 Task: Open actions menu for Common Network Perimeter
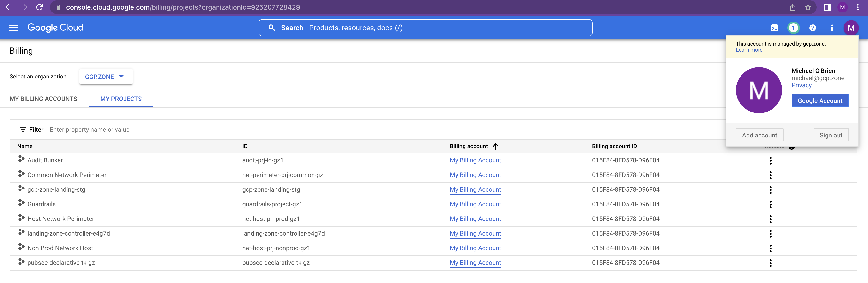pyautogui.click(x=770, y=175)
